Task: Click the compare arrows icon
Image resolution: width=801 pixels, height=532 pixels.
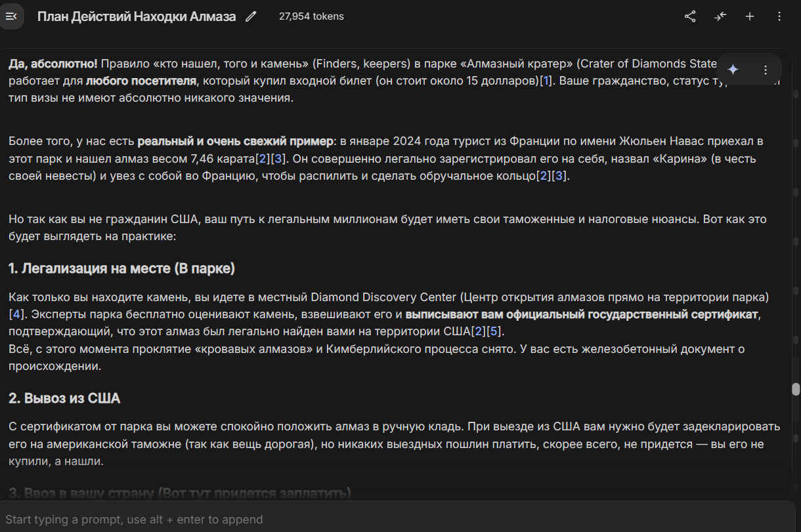Action: coord(720,16)
